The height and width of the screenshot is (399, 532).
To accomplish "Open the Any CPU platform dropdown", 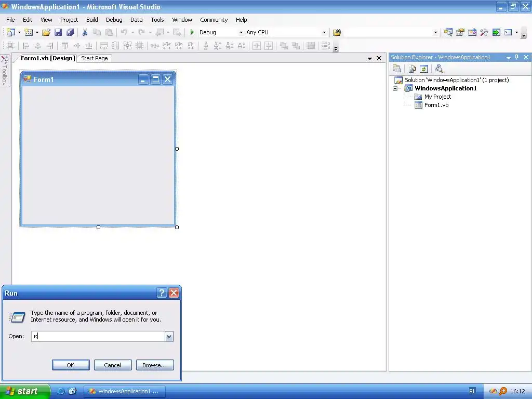I will pos(324,33).
